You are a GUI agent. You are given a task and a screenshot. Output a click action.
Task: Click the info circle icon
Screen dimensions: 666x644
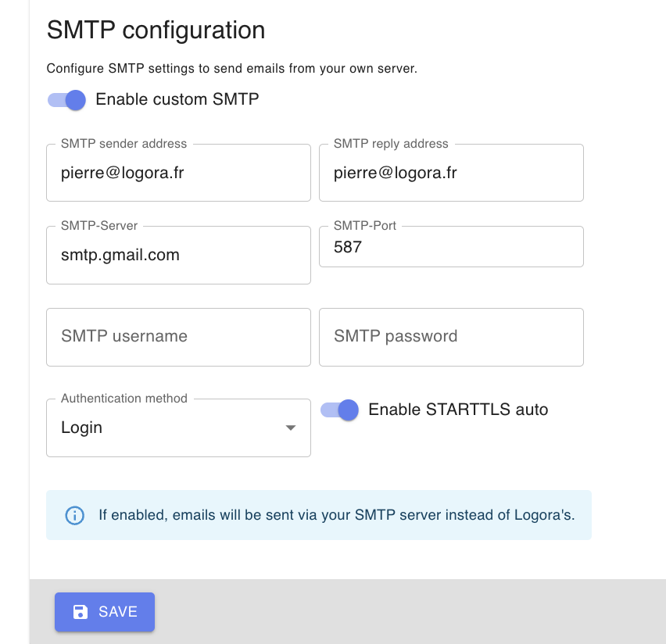point(74,515)
